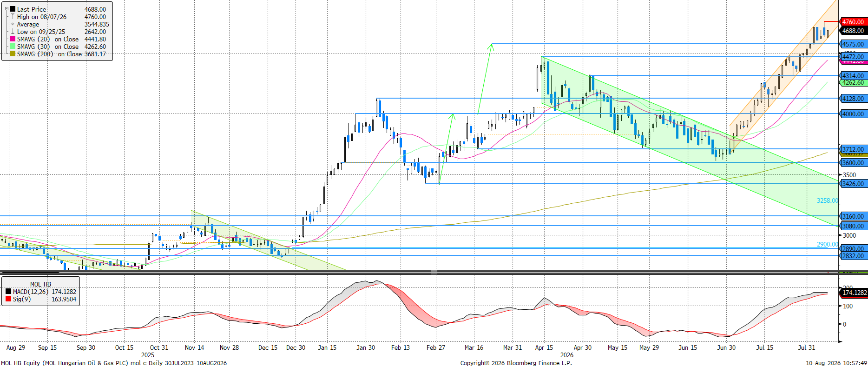The image size is (868, 367).
Task: Click the Average marker icon in legend
Action: coord(13,24)
